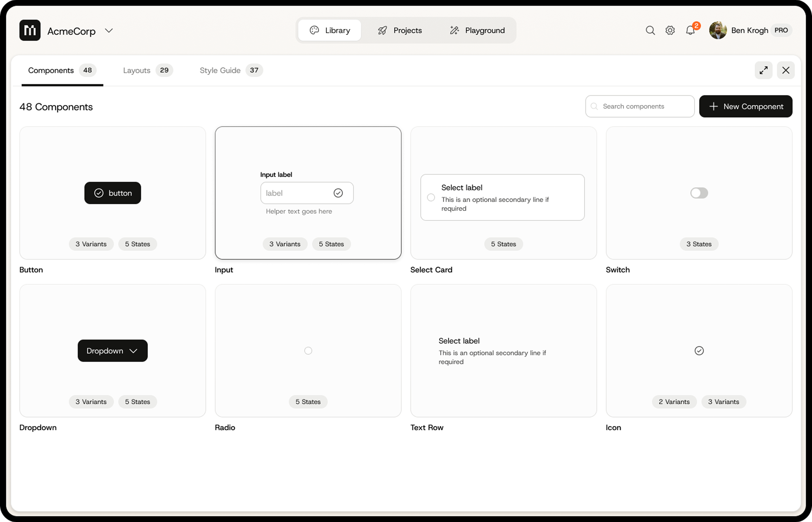Open the black Dropdown button preview
Image resolution: width=812 pixels, height=522 pixels.
pyautogui.click(x=113, y=351)
